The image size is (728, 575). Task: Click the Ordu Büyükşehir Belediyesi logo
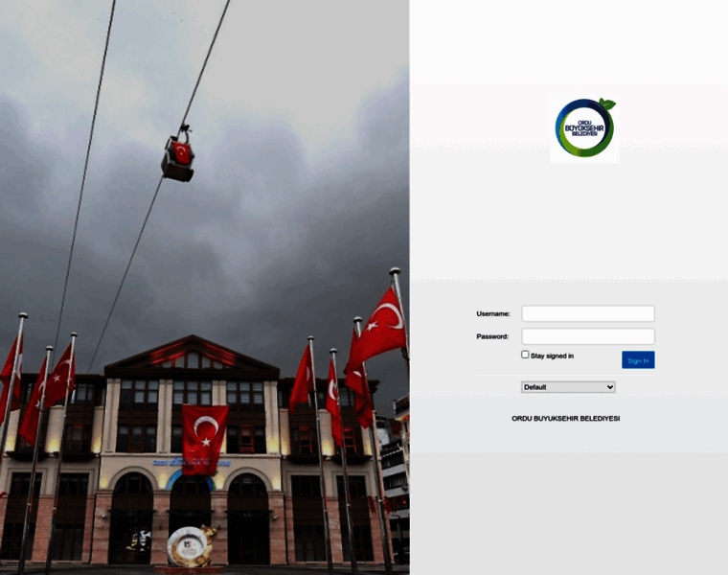[584, 129]
